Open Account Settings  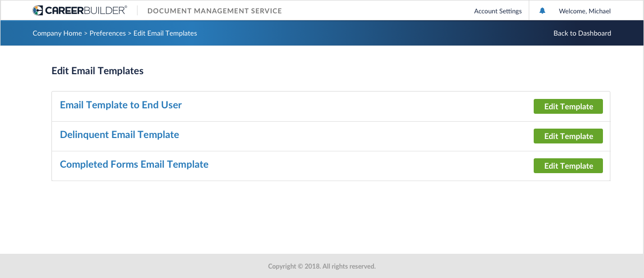click(x=498, y=11)
